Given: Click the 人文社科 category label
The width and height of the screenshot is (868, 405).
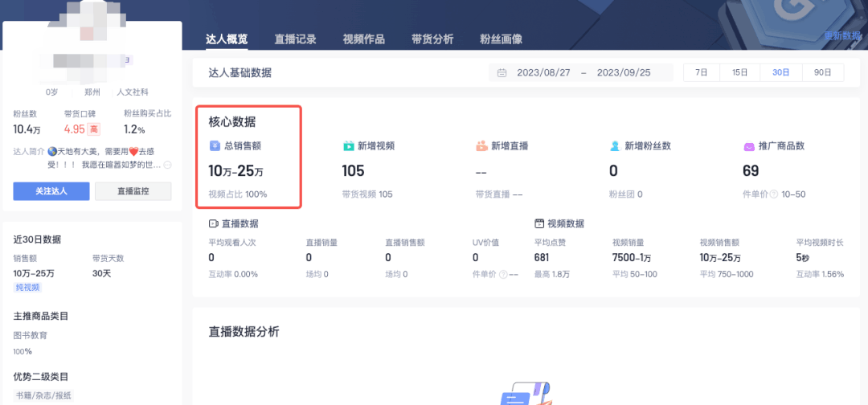Looking at the screenshot, I should 133,92.
